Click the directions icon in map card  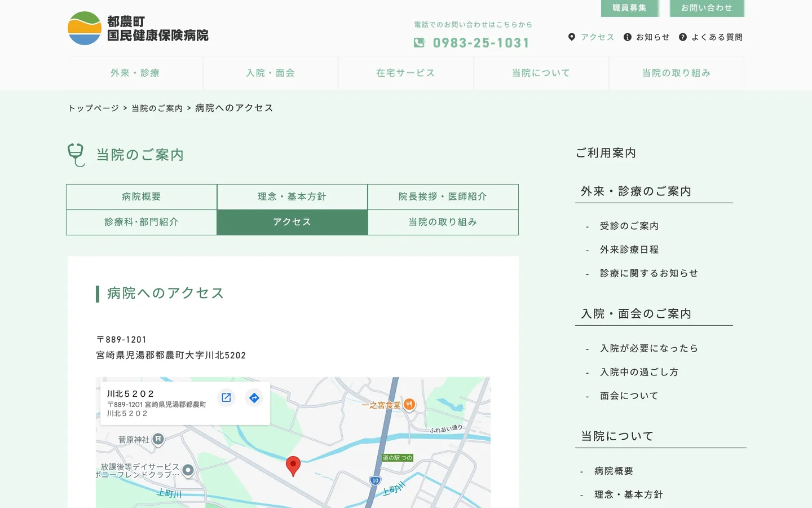pyautogui.click(x=254, y=397)
